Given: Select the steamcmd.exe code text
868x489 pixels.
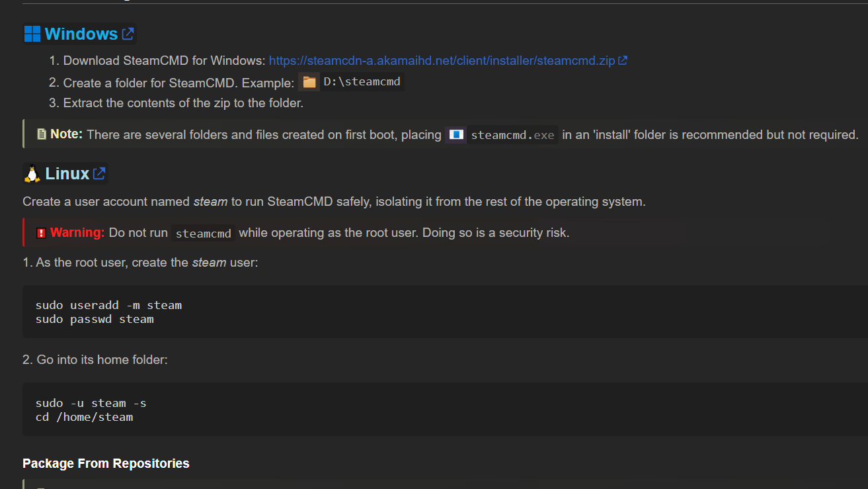Looking at the screenshot, I should point(512,135).
